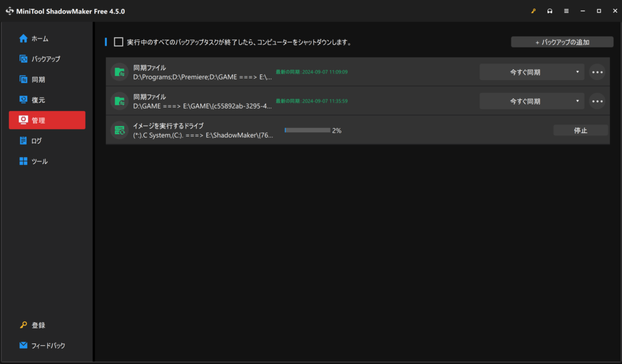Click the バックアップ sidebar icon

click(x=24, y=59)
